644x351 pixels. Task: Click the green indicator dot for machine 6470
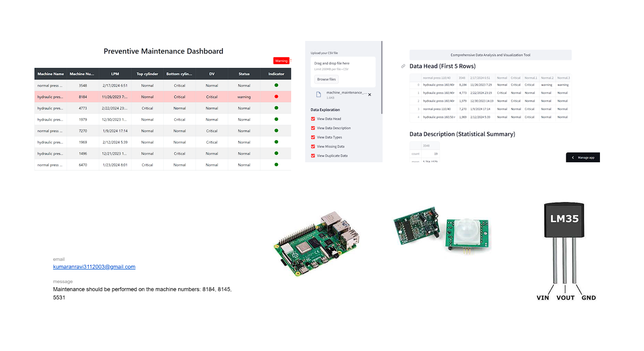click(x=276, y=164)
